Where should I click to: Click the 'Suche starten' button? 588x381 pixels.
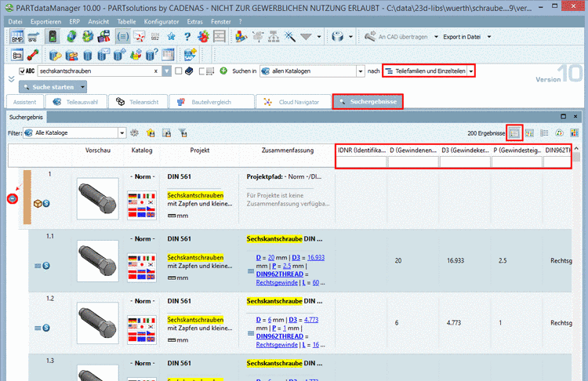click(x=49, y=87)
